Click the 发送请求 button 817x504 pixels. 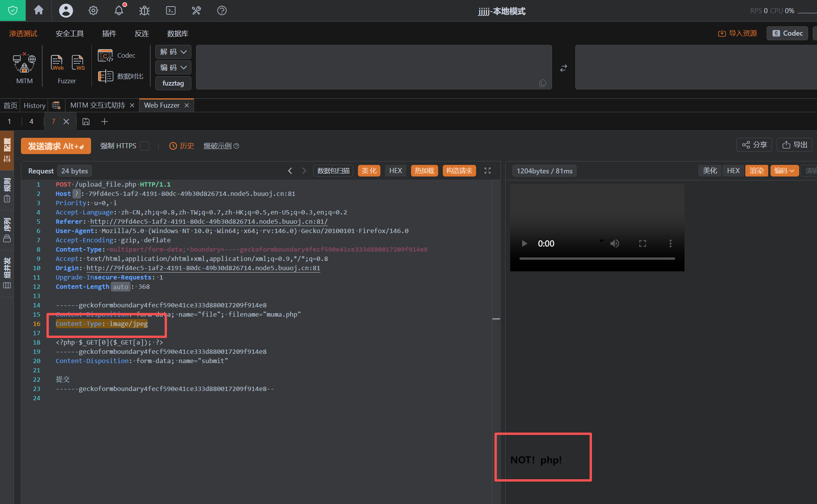coord(56,146)
